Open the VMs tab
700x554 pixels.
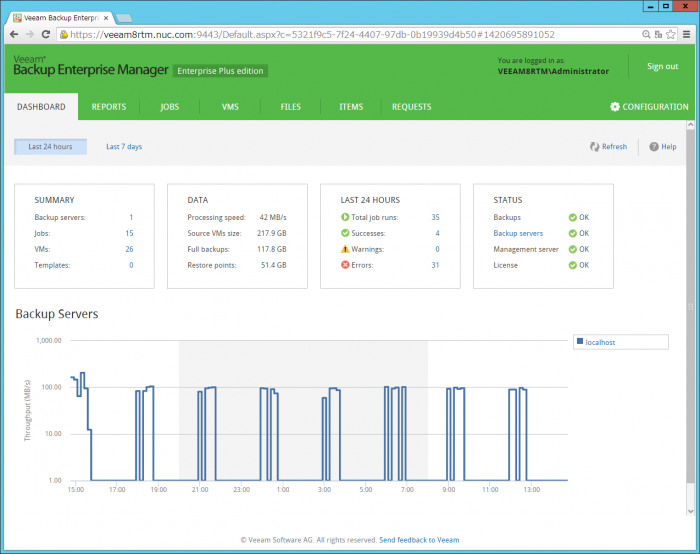pos(230,107)
